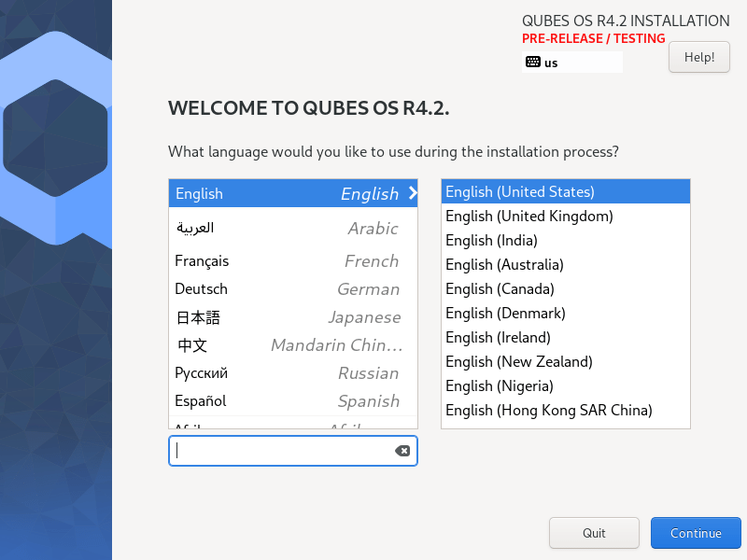Choose English (Nigeria) locale

click(x=566, y=385)
